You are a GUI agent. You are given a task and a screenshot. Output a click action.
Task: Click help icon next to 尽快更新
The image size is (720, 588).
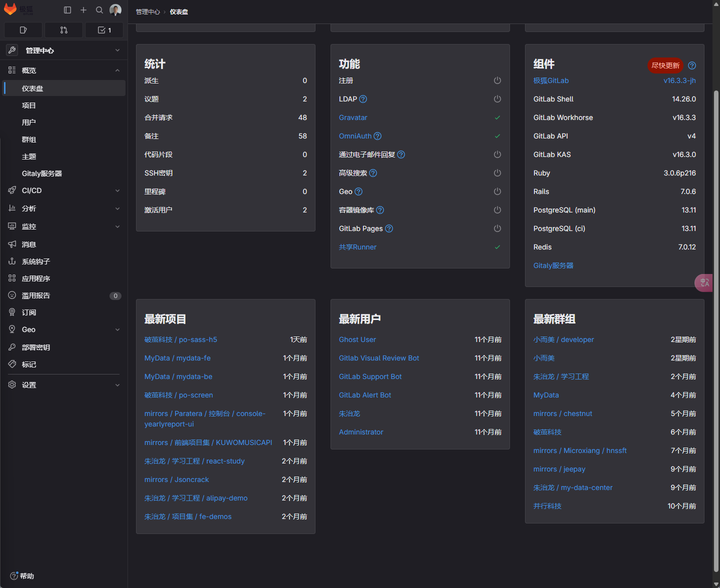coord(692,65)
